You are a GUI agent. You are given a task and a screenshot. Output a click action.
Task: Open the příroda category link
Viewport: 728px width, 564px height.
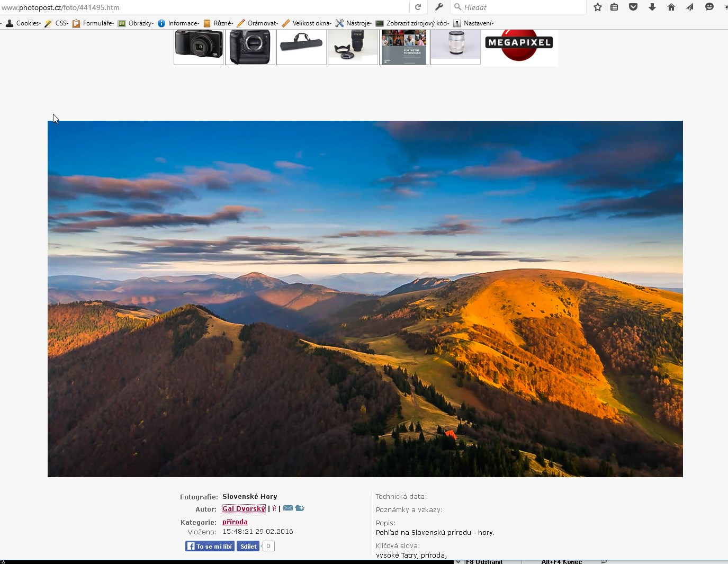pos(235,522)
